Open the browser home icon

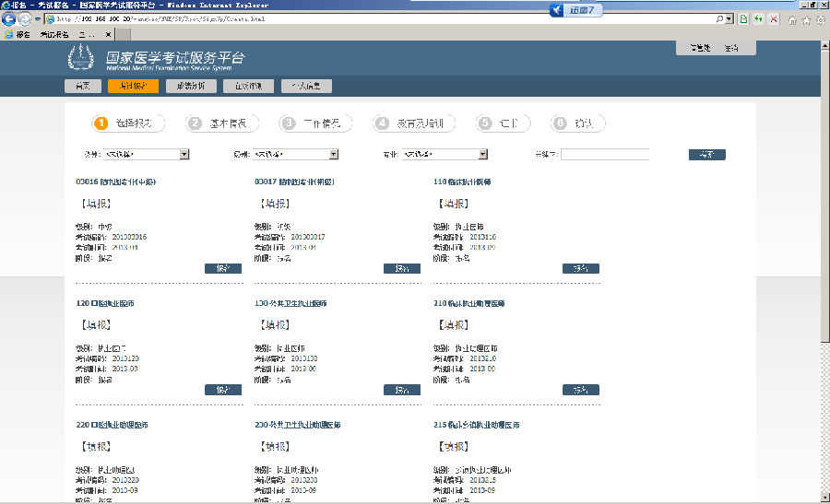click(x=792, y=20)
